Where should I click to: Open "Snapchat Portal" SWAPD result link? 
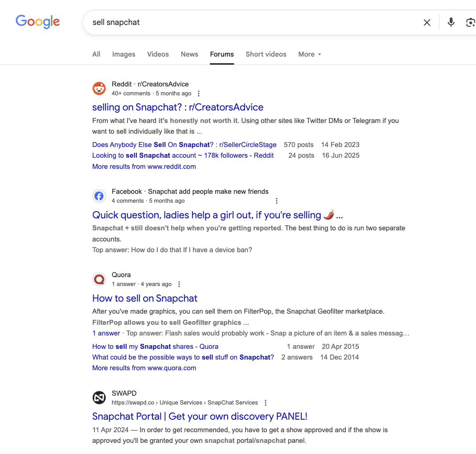click(200, 417)
